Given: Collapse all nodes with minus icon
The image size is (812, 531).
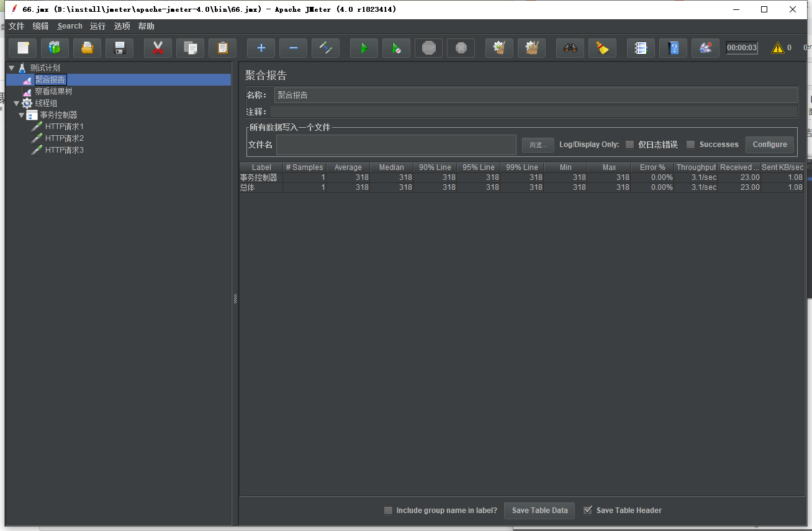Looking at the screenshot, I should point(294,48).
